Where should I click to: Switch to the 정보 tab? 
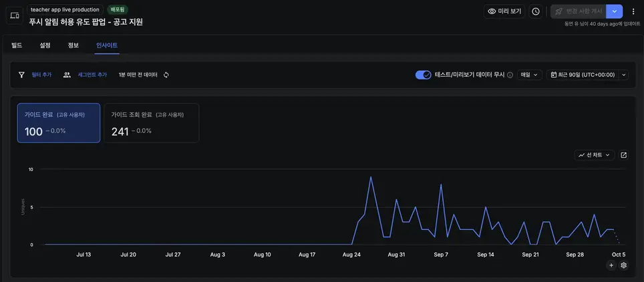pos(73,45)
